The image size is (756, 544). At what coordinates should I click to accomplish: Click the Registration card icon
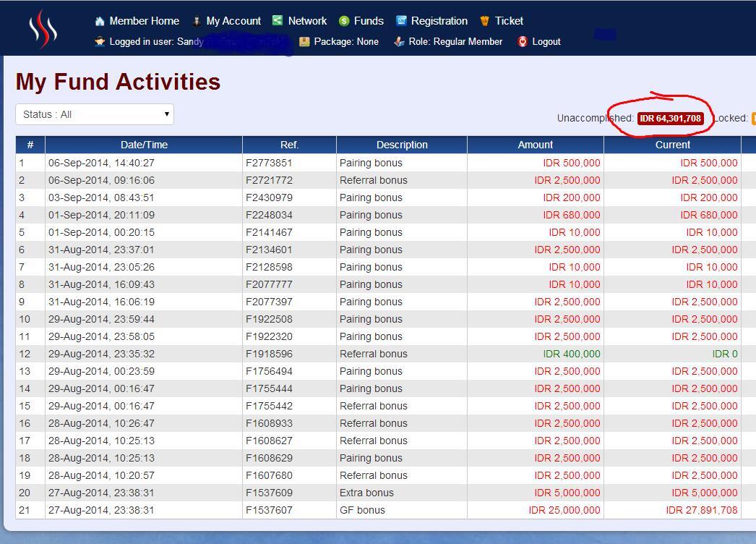[401, 21]
